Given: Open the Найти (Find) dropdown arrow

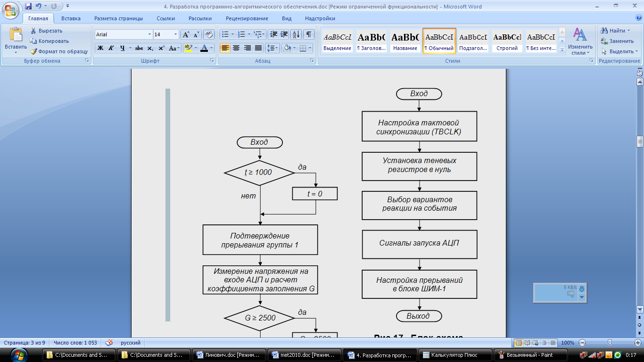Looking at the screenshot, I should (628, 31).
